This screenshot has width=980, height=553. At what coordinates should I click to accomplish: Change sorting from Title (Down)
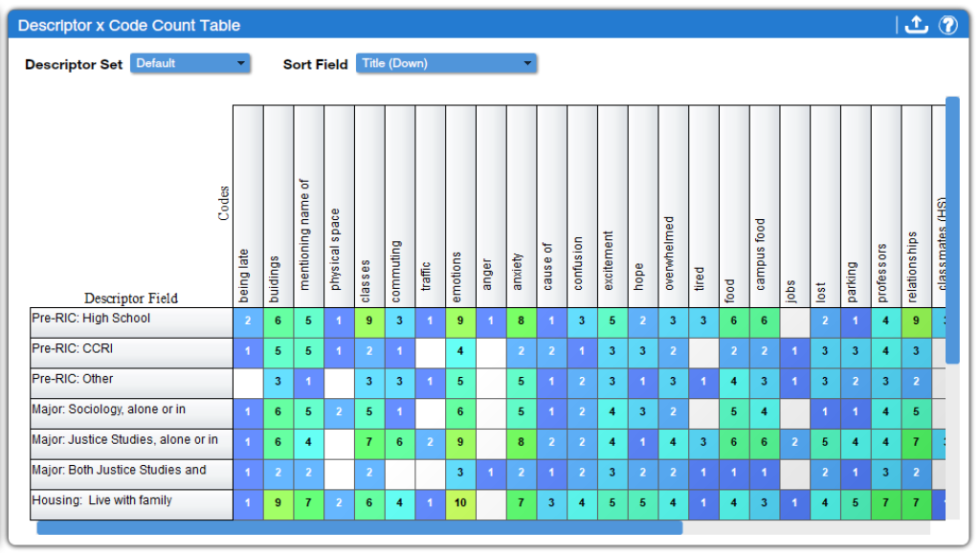pyautogui.click(x=445, y=63)
